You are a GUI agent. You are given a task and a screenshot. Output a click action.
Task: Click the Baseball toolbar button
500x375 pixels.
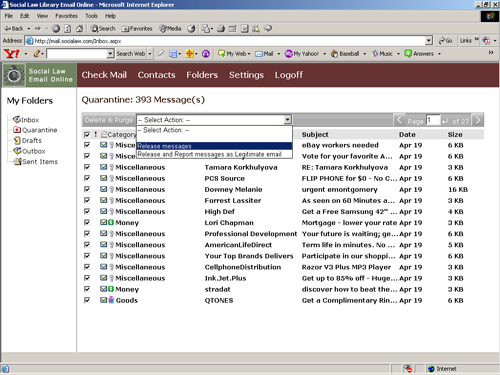coord(345,54)
